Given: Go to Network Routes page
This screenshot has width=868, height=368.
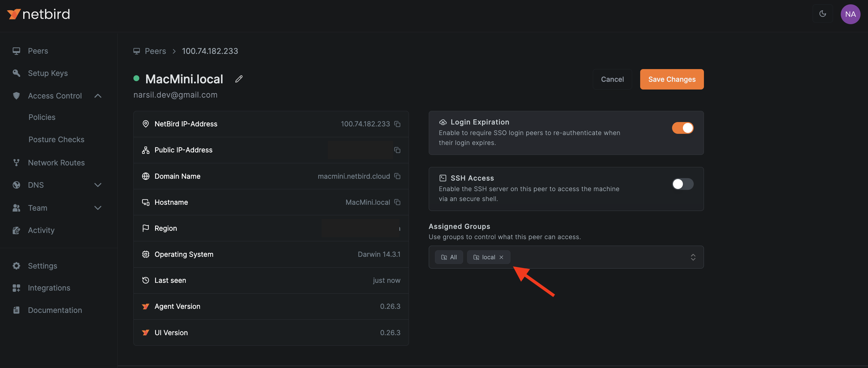Looking at the screenshot, I should 56,163.
